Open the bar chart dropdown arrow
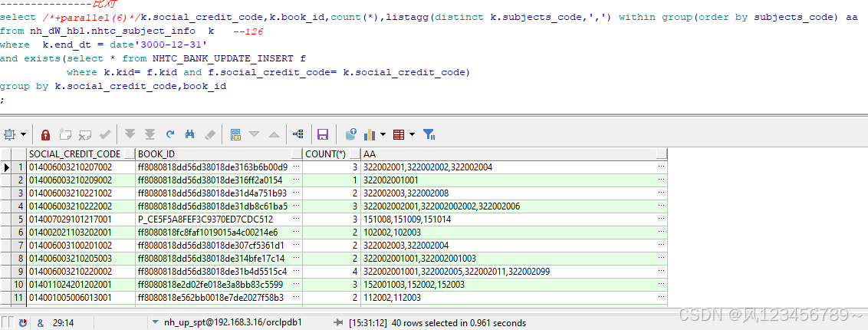The height and width of the screenshot is (330, 868). (x=383, y=134)
